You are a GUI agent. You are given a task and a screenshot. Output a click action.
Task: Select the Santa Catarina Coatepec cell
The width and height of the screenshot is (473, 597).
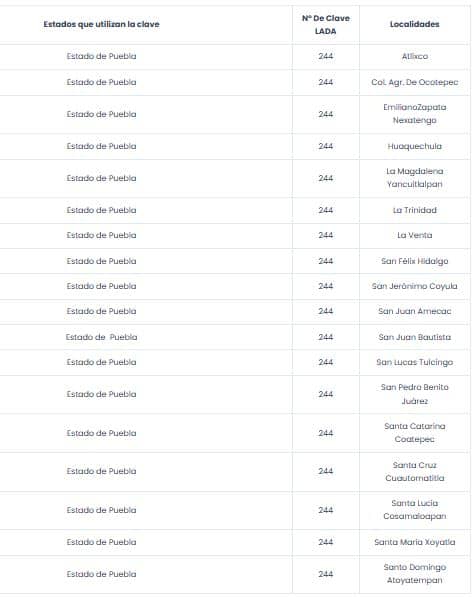tap(415, 433)
